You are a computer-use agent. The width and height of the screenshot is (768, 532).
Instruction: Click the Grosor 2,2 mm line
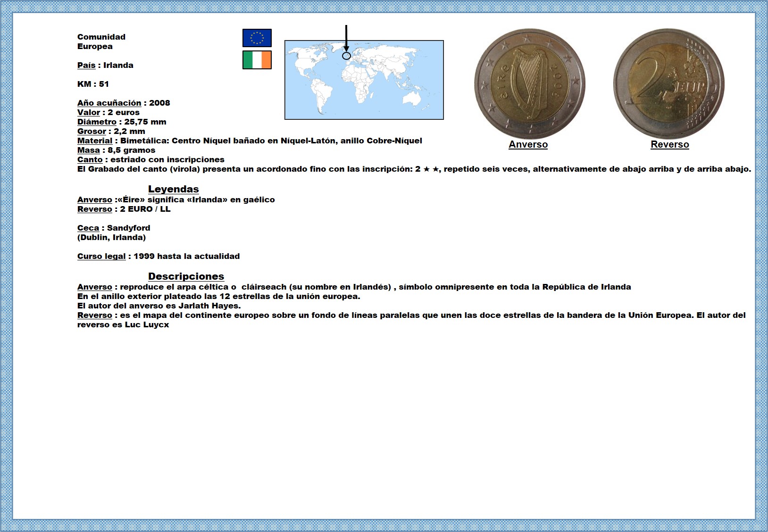111,131
